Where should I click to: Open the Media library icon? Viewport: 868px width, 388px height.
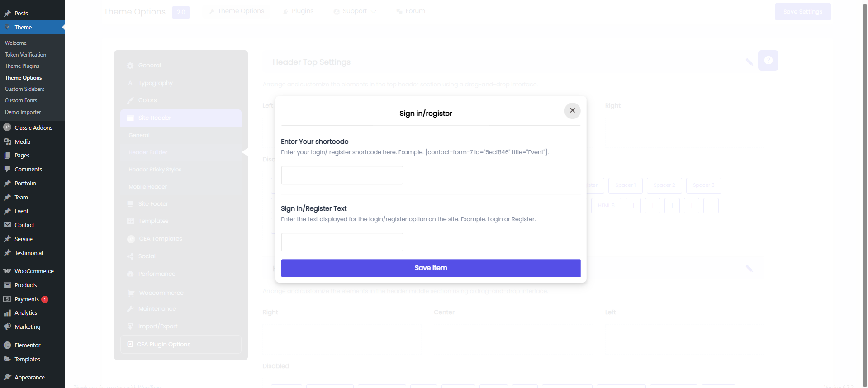pyautogui.click(x=7, y=142)
